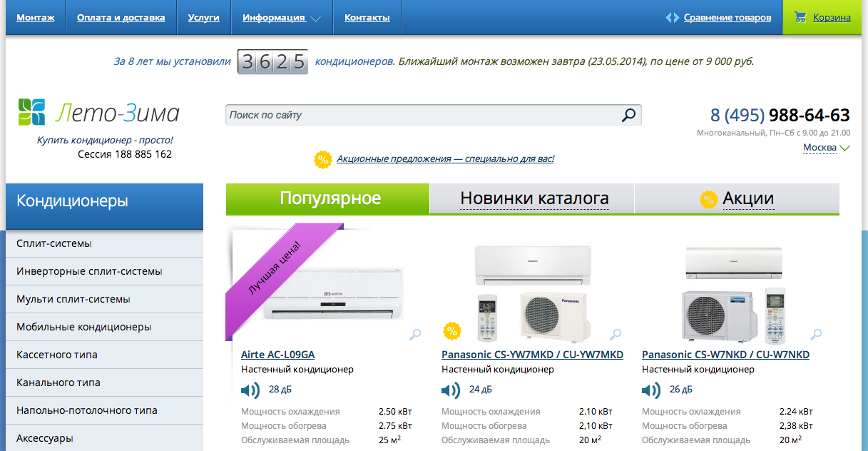Open the Airte AC-L09GA product link
The width and height of the screenshot is (868, 451).
[x=277, y=355]
